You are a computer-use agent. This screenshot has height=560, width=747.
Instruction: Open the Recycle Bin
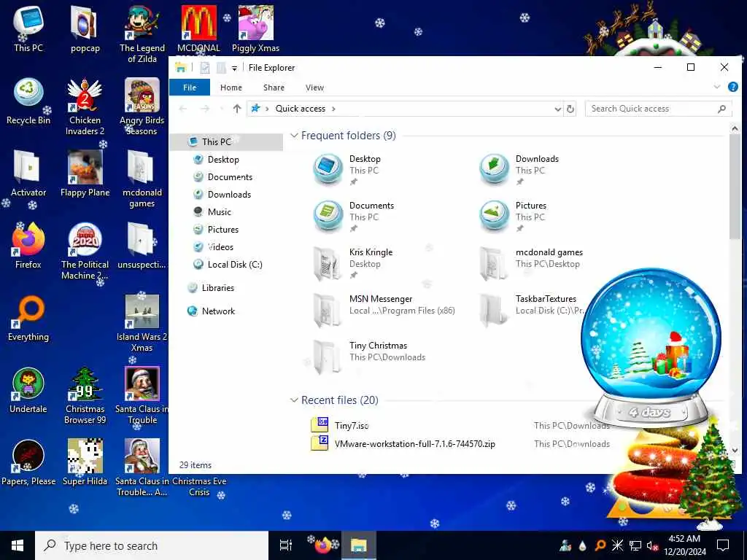pos(28,101)
